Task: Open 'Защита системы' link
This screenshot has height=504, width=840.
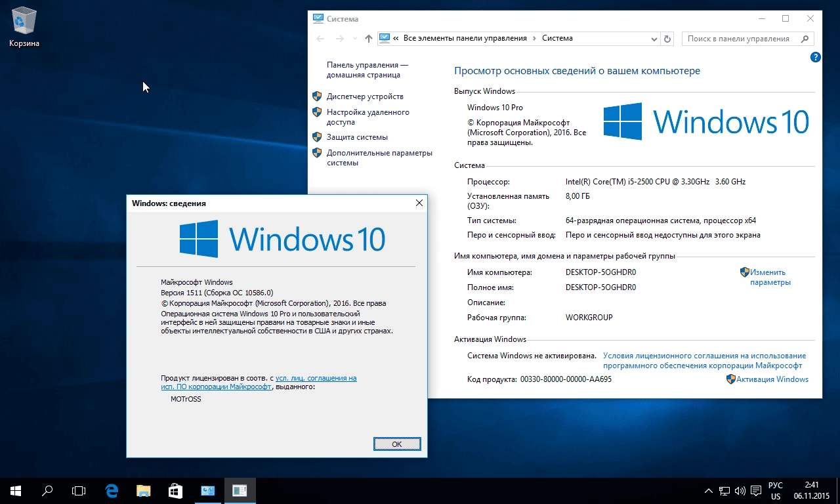Action: (357, 137)
